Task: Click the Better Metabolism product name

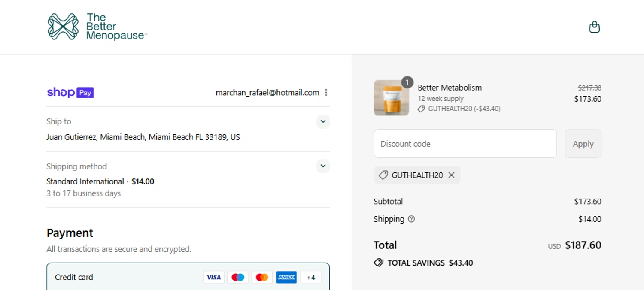Action: tap(450, 88)
